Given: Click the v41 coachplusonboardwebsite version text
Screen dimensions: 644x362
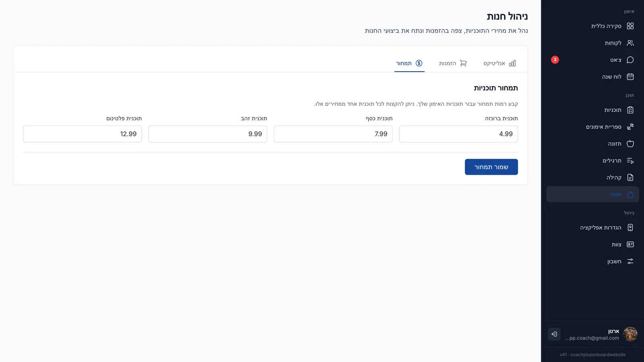Looking at the screenshot, I should click(x=592, y=355).
